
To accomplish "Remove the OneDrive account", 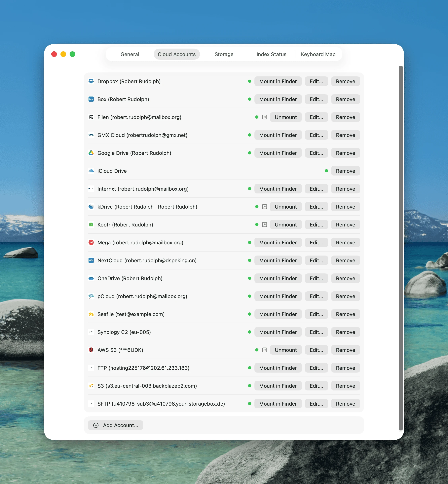I will point(346,278).
